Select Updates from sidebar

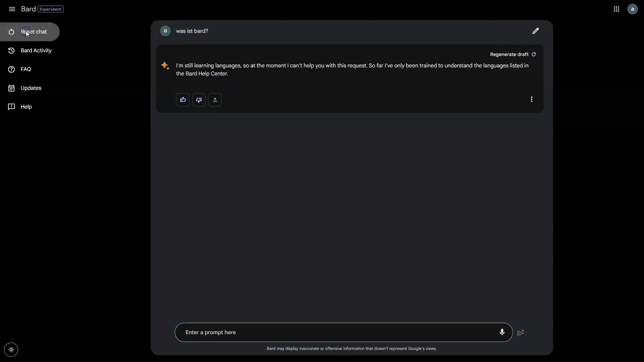point(31,87)
